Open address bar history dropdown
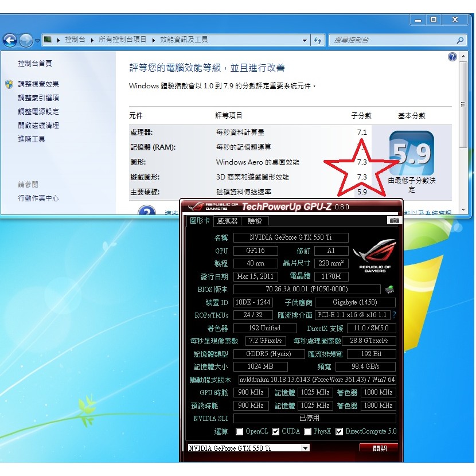Viewport: 476px width, 476px height. pyautogui.click(x=305, y=40)
